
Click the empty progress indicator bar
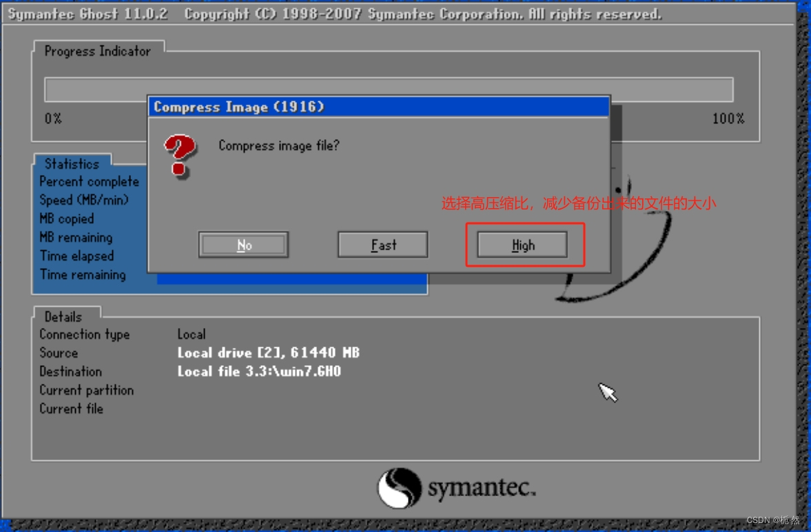[x=389, y=90]
